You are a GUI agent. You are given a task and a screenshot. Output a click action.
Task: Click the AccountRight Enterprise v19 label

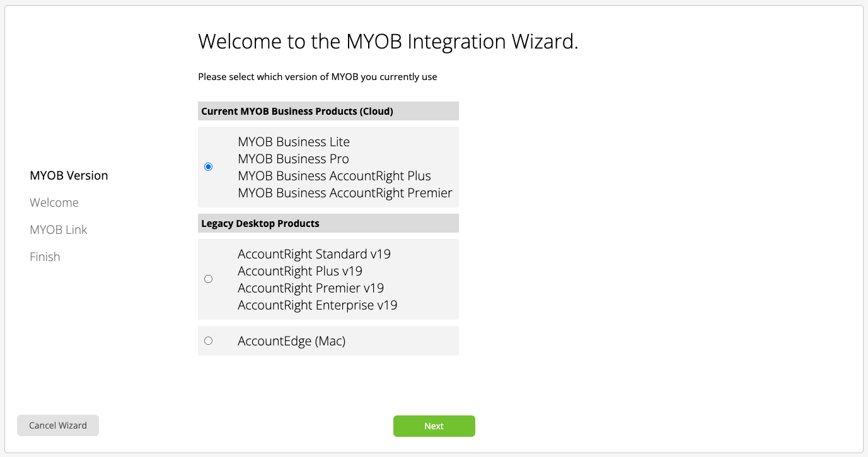[317, 305]
